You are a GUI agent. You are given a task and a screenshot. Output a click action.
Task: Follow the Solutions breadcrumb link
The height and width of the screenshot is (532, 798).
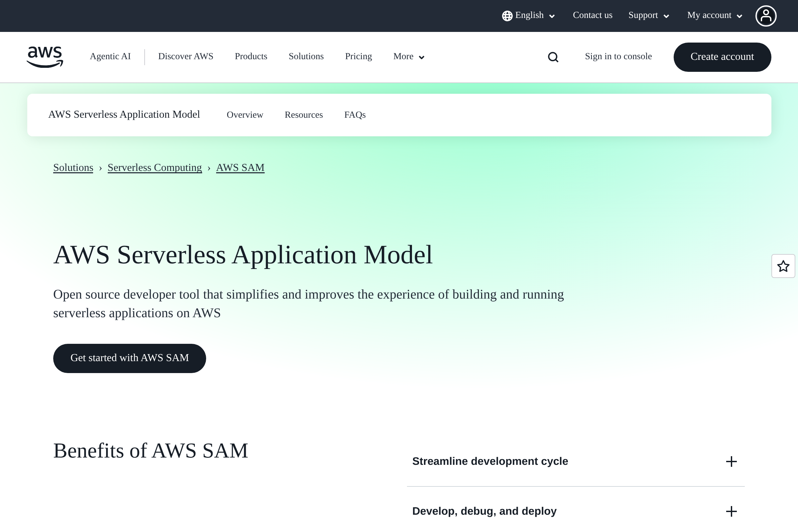click(73, 168)
